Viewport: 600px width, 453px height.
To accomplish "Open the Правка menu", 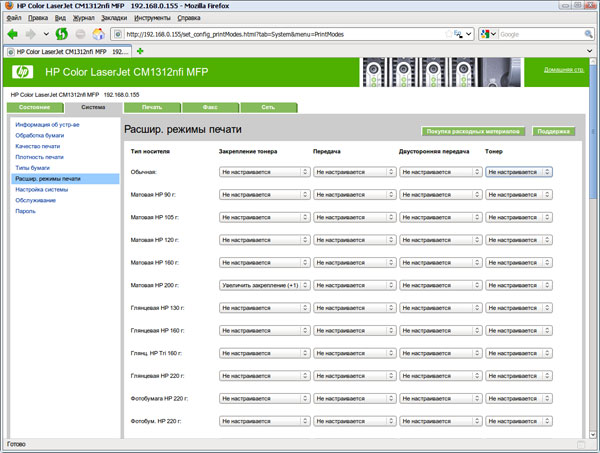I will [38, 18].
